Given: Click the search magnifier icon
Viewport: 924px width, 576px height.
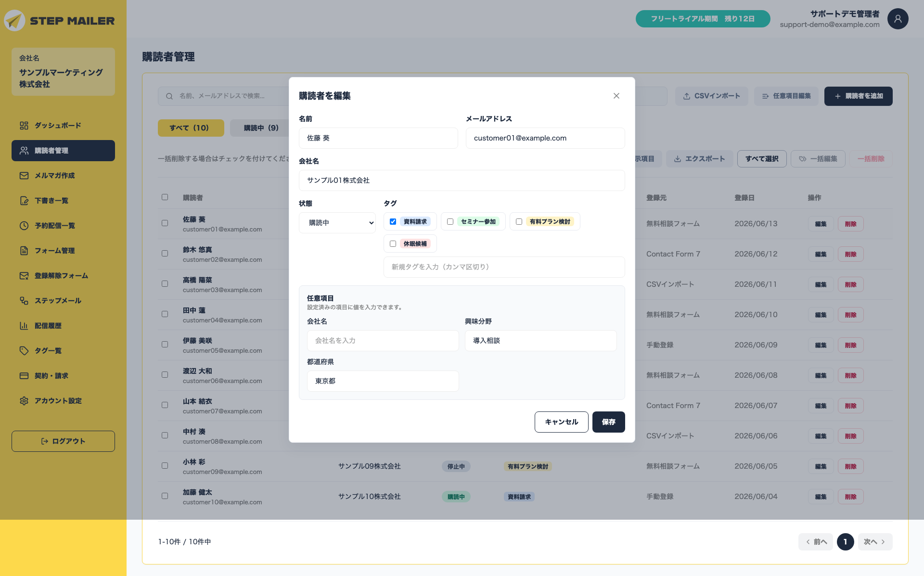Looking at the screenshot, I should 169,96.
